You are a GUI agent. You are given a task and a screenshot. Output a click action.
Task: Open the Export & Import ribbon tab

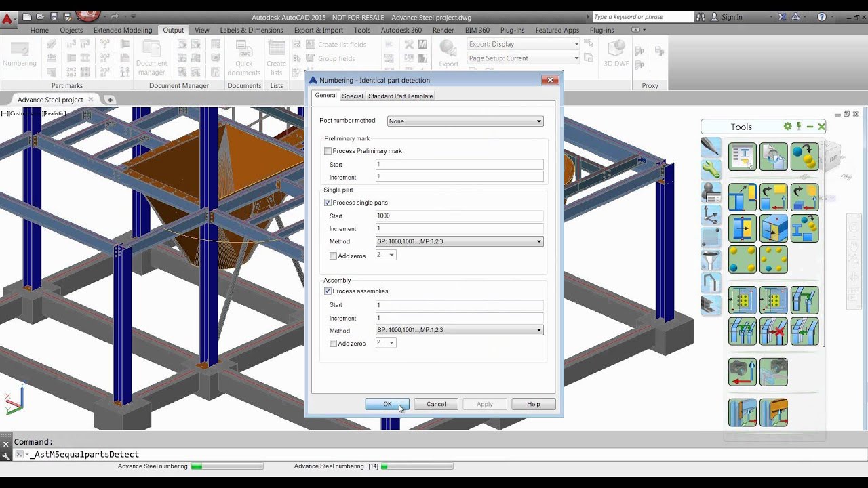pyautogui.click(x=319, y=30)
